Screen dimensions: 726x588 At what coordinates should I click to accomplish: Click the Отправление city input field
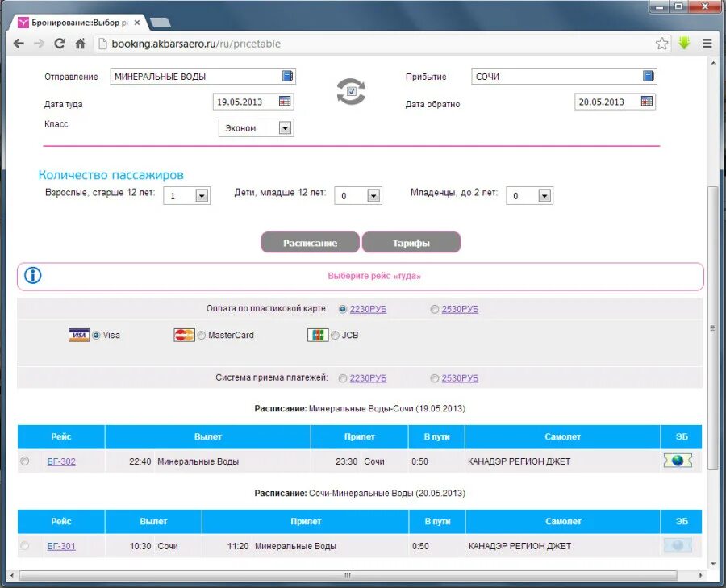click(x=202, y=77)
